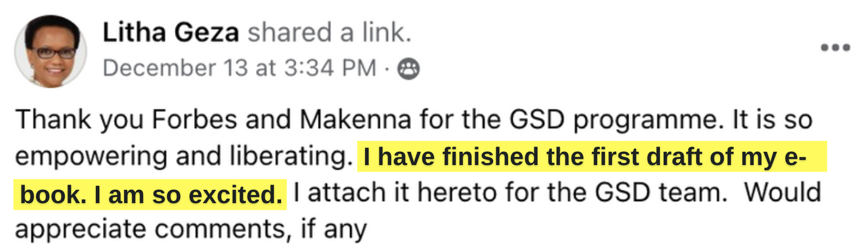
Task: Click the dot separator after the timestamp
Action: point(387,69)
